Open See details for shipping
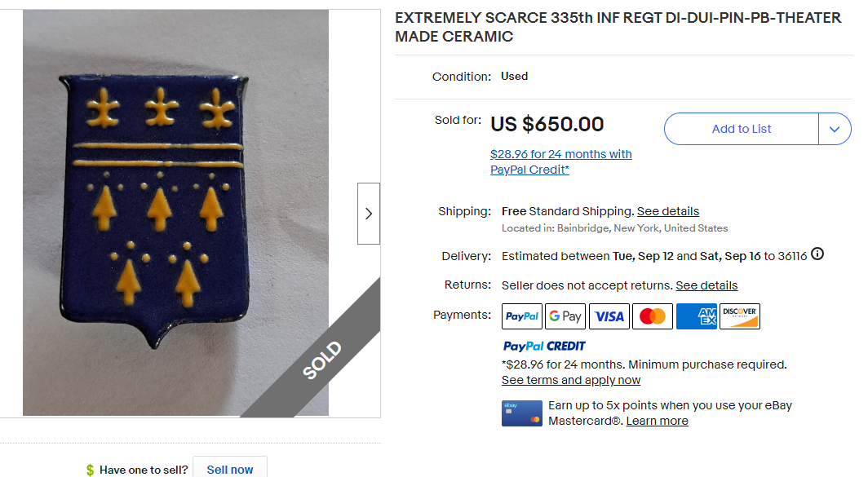Screen dimensions: 868x477 [x=667, y=210]
